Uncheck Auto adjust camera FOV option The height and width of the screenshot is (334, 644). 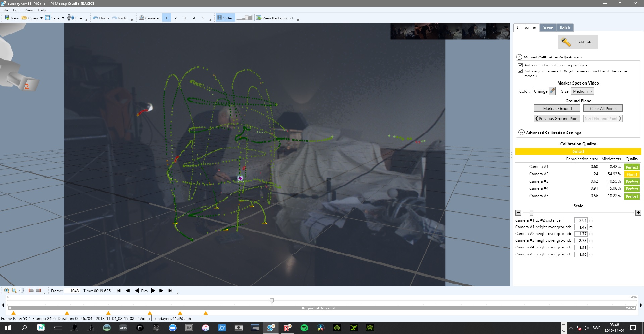point(520,71)
